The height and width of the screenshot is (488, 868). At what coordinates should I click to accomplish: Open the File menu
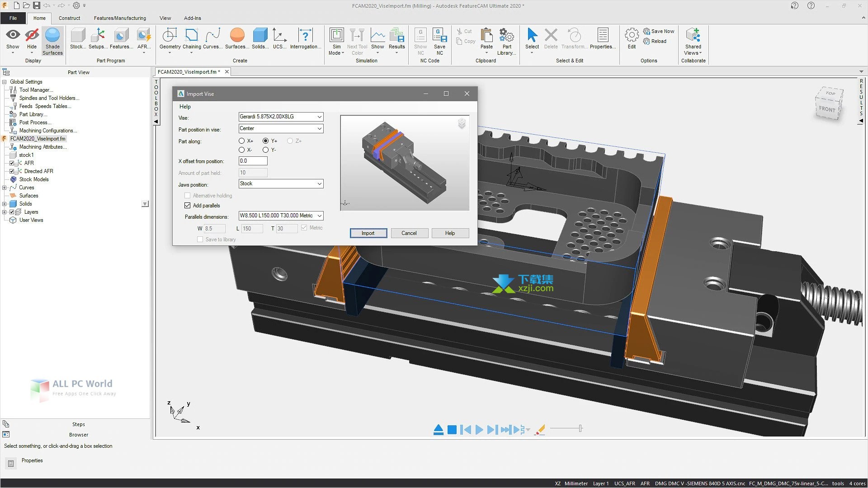click(13, 18)
